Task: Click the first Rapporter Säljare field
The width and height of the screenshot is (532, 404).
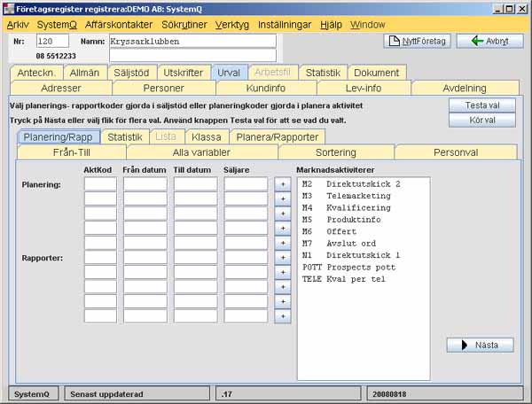Action: [x=246, y=258]
